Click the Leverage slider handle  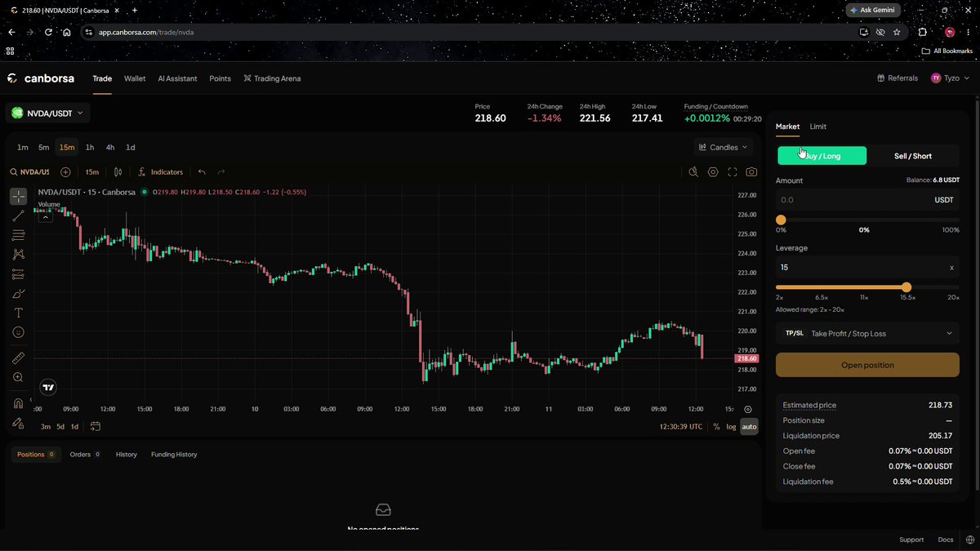[906, 287]
